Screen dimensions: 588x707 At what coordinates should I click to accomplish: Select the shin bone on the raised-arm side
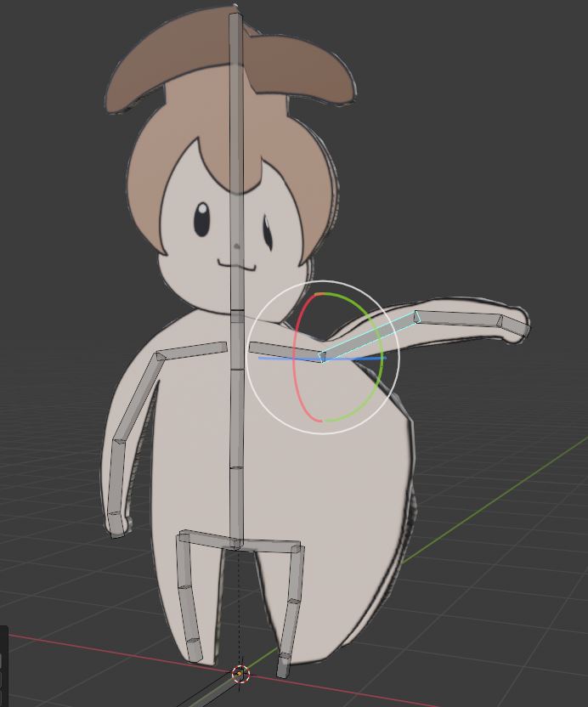pos(289,629)
